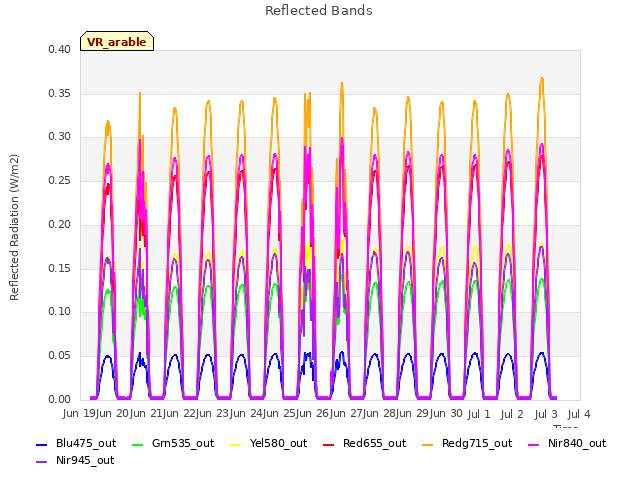Click the 0.00 y-axis tick label
Viewport: 640px width, 480px height.
point(60,399)
